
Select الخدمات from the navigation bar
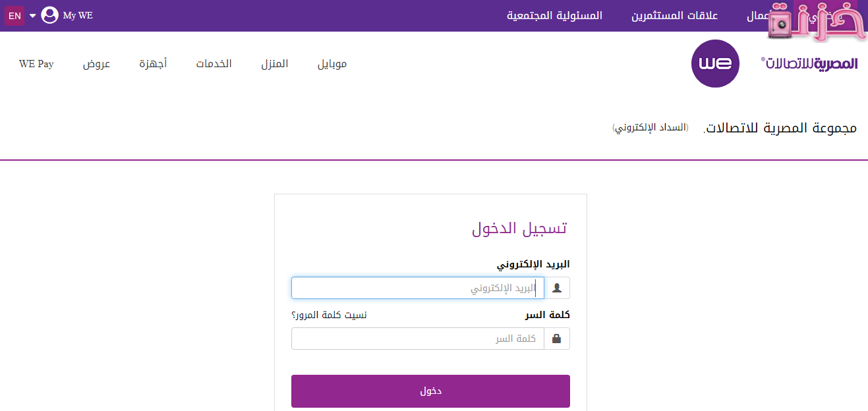pos(214,63)
